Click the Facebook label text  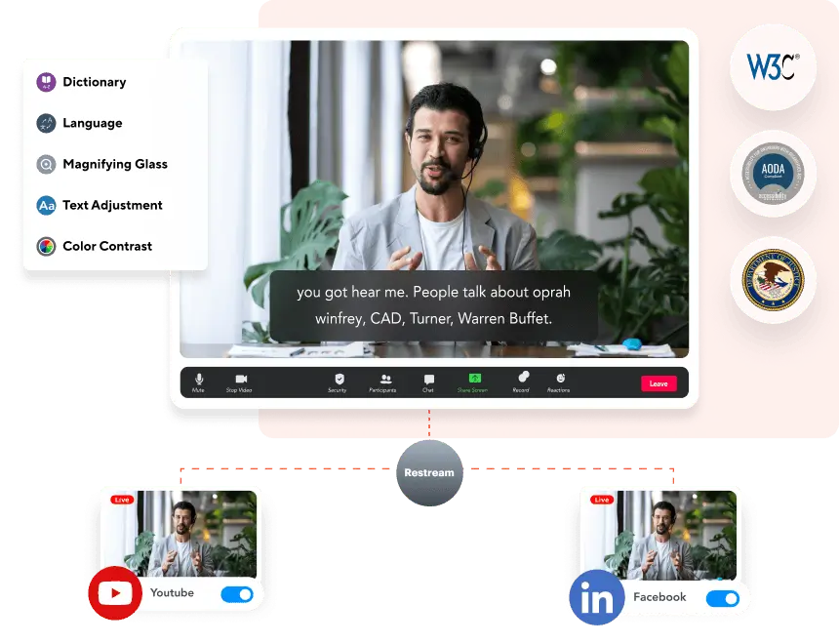tap(659, 597)
